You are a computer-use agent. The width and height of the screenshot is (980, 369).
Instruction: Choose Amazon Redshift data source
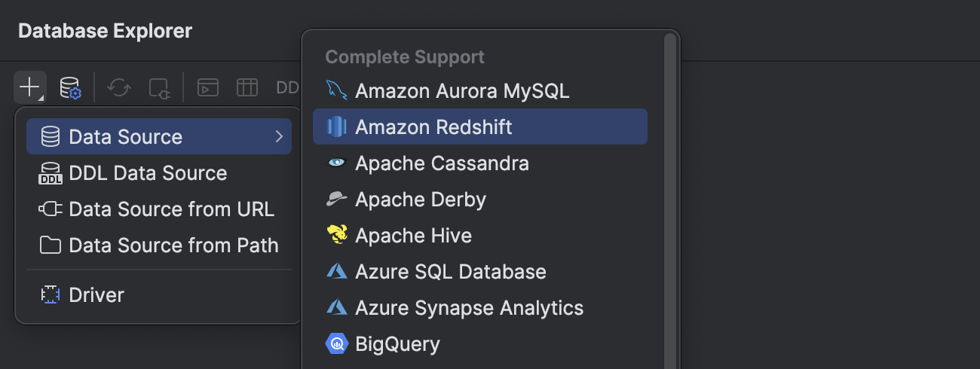pos(433,127)
